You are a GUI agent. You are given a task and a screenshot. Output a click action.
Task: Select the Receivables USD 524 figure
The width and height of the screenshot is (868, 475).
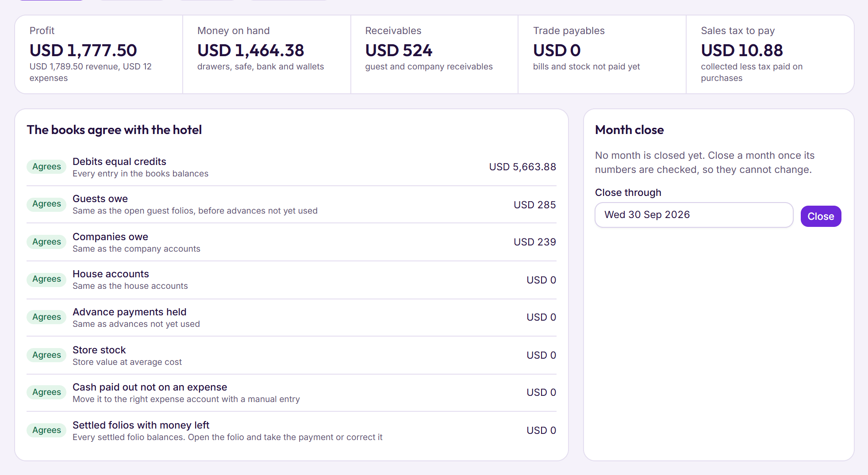[399, 50]
